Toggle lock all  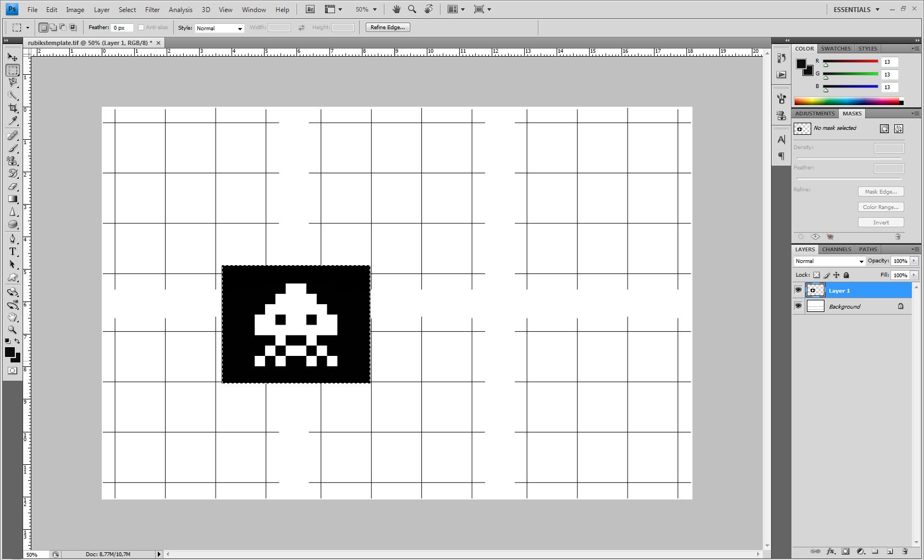point(846,275)
